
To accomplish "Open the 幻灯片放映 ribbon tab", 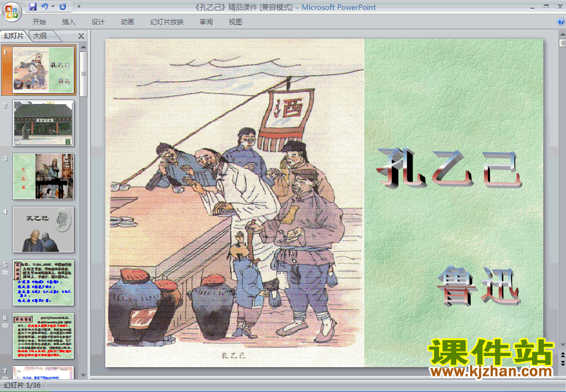I will click(x=167, y=22).
